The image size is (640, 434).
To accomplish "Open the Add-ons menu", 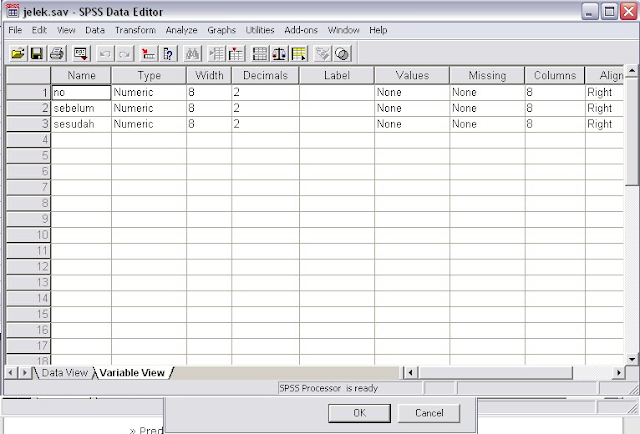I will pos(301,30).
